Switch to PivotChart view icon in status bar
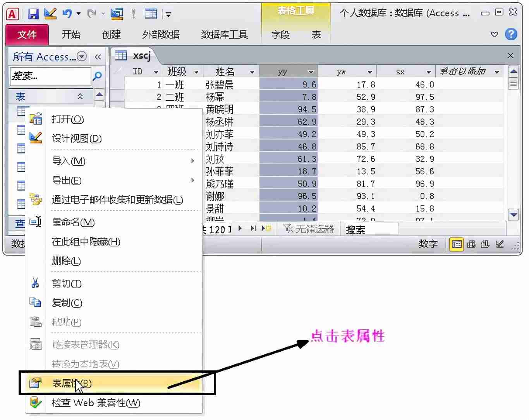This screenshot has height=420, width=529. click(x=485, y=244)
